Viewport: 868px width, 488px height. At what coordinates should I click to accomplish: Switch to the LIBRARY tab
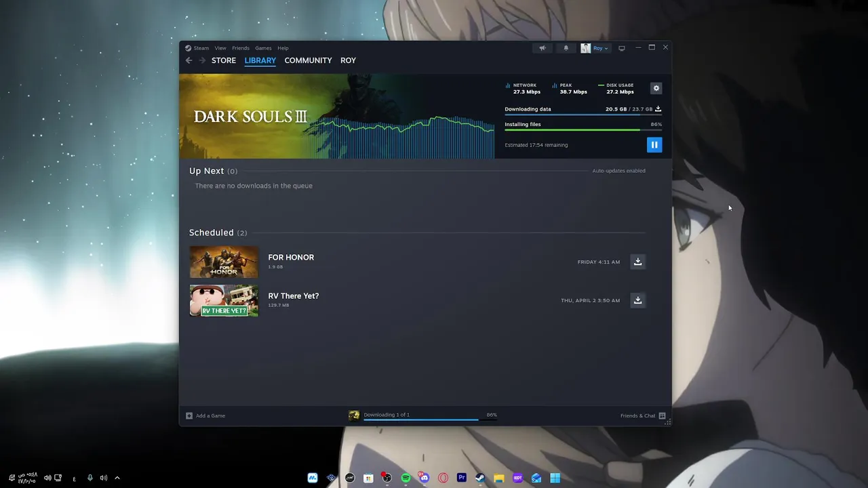pyautogui.click(x=260, y=60)
